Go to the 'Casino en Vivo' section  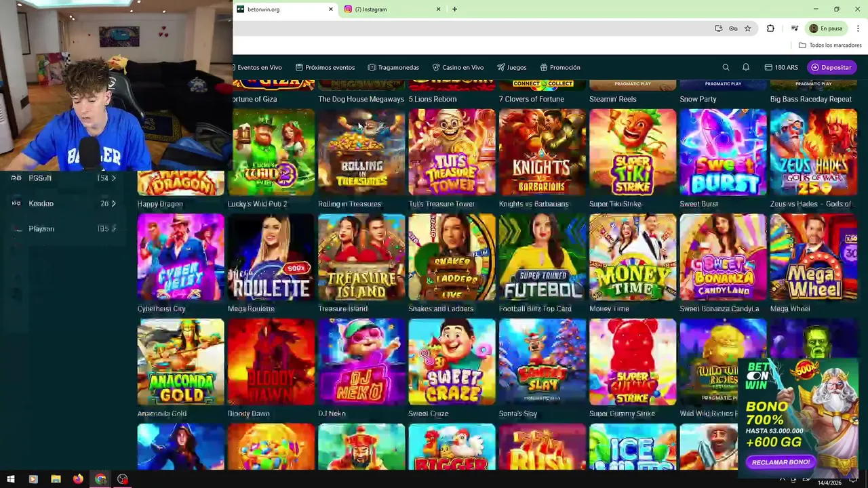(x=458, y=67)
